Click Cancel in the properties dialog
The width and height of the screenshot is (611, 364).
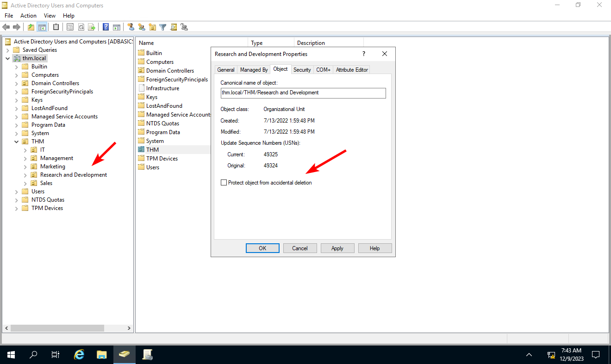(x=300, y=248)
